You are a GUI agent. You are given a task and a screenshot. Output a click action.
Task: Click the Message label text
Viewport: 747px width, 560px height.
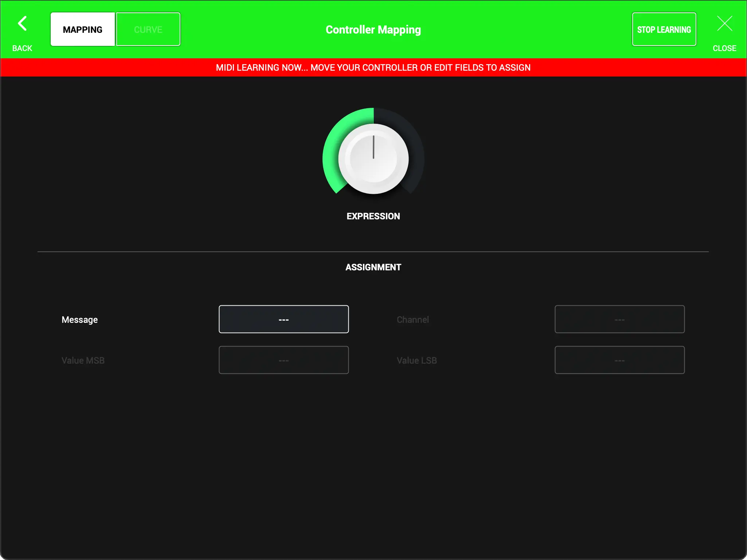tap(80, 320)
